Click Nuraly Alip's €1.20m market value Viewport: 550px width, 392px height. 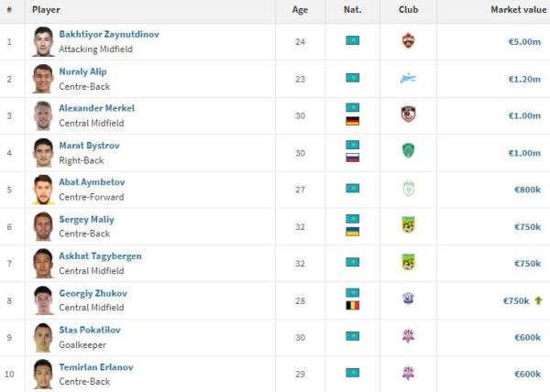click(x=523, y=78)
